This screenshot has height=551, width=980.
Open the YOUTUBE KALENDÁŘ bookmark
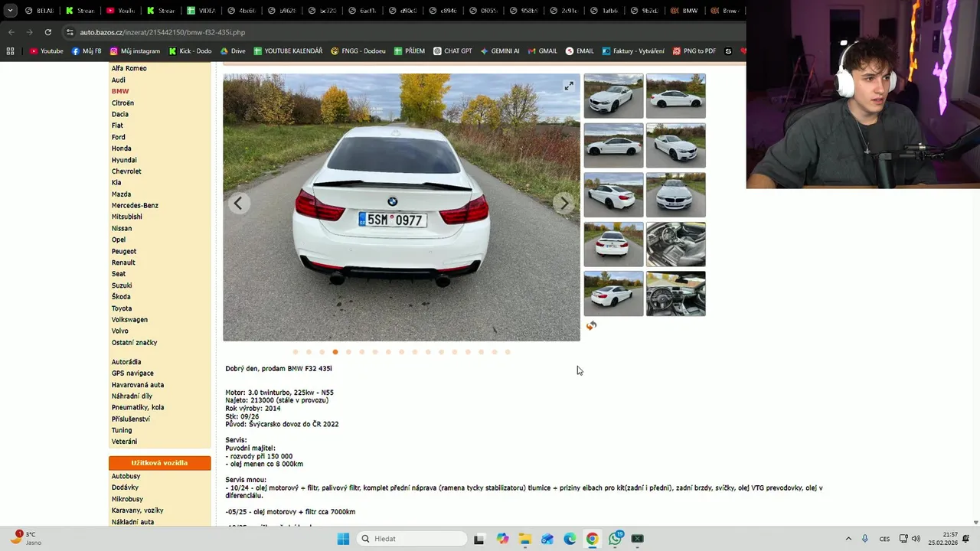tap(288, 51)
